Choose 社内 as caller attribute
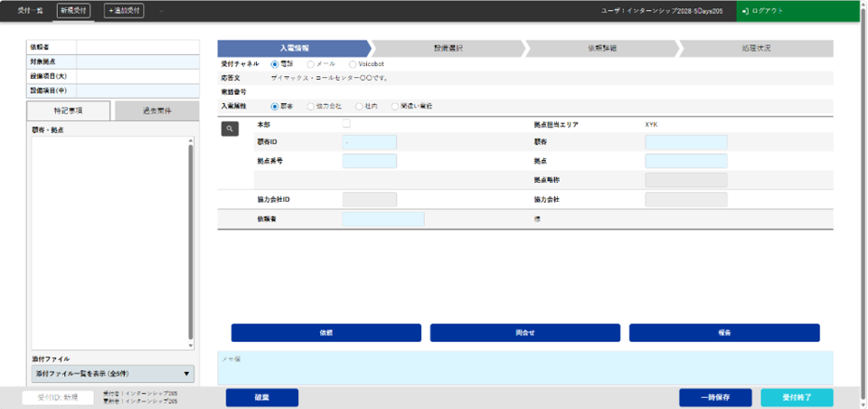The image size is (868, 409). point(359,106)
